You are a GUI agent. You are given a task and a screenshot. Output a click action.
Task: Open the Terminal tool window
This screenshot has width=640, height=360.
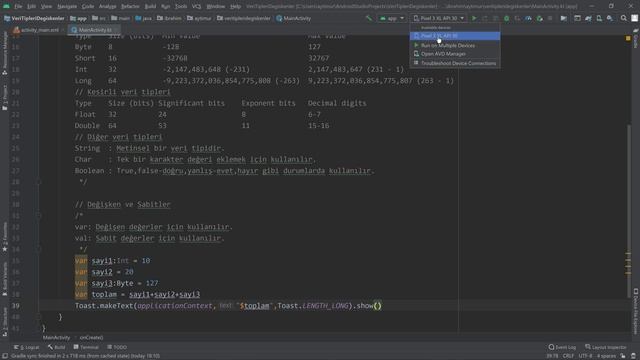tap(86, 347)
